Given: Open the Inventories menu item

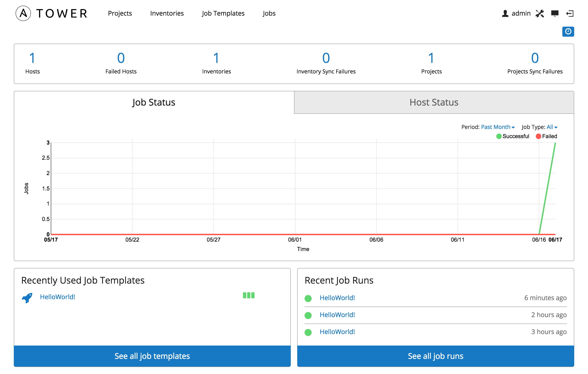Looking at the screenshot, I should click(x=167, y=13).
